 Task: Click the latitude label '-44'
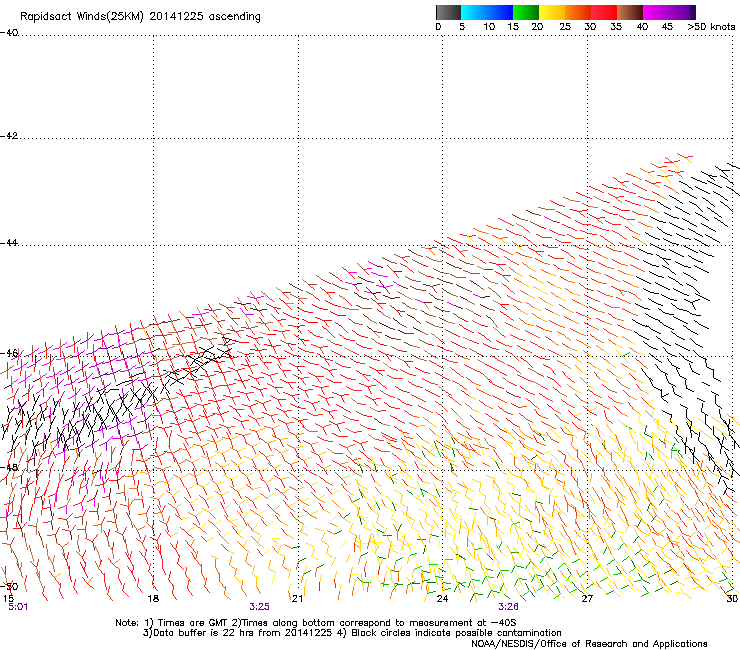click(9, 243)
